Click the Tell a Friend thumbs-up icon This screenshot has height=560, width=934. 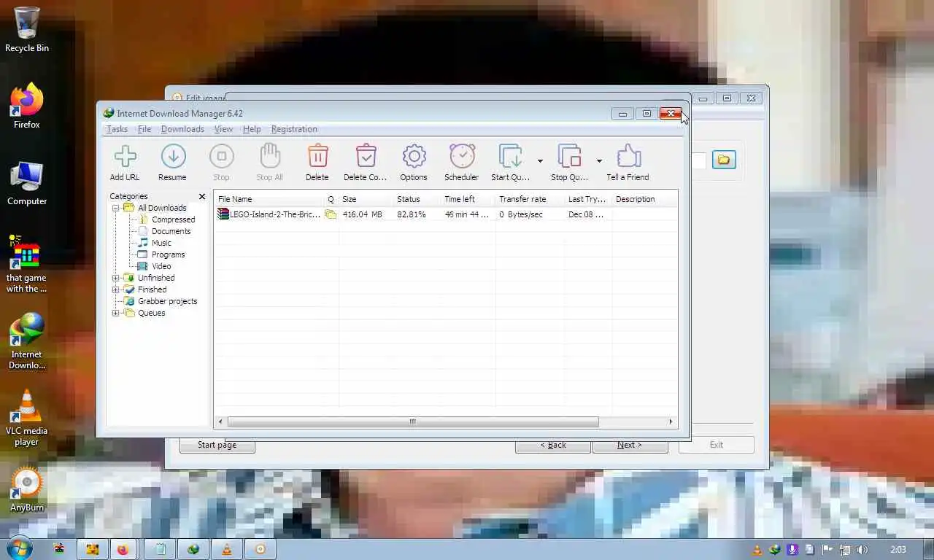pyautogui.click(x=628, y=162)
